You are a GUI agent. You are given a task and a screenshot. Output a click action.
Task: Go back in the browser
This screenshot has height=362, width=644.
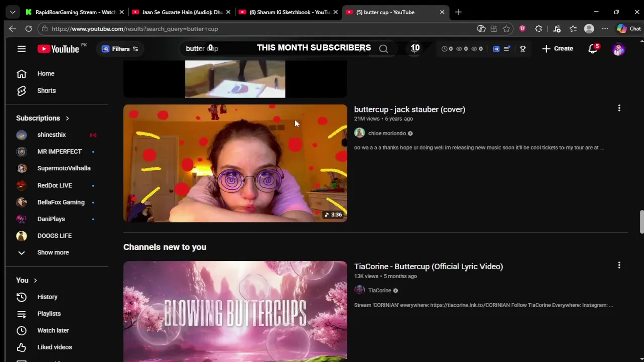pyautogui.click(x=13, y=29)
